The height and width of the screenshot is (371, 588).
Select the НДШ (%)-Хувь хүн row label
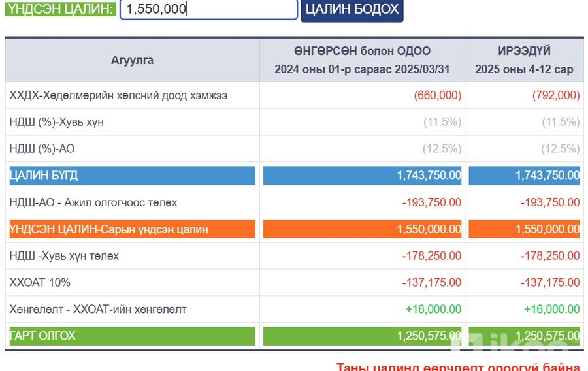point(57,122)
